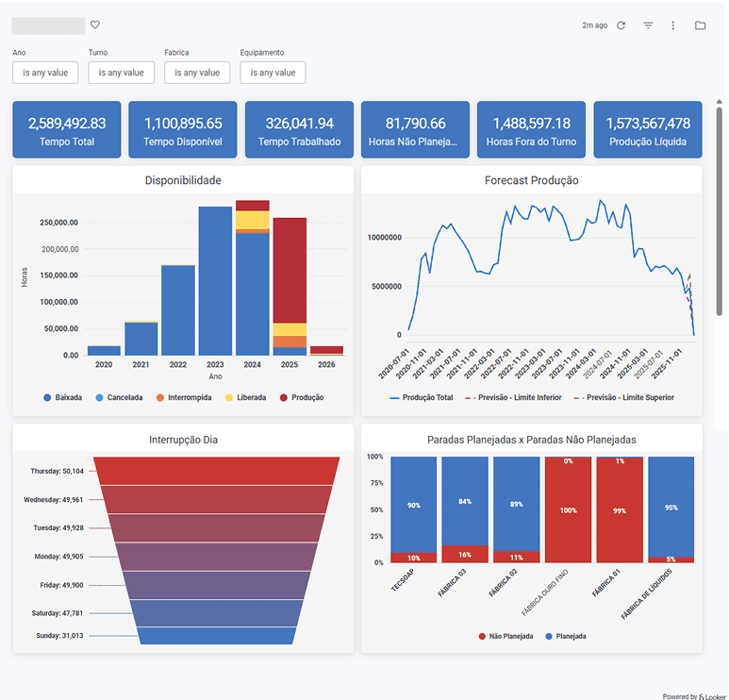Reload dashboard data with the refresh icon
729x700 pixels.
pyautogui.click(x=621, y=25)
